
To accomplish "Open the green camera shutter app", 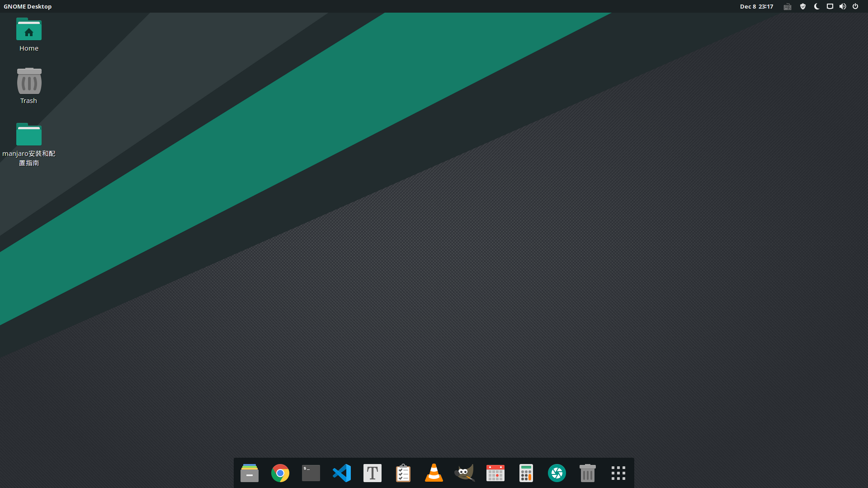I will (557, 473).
